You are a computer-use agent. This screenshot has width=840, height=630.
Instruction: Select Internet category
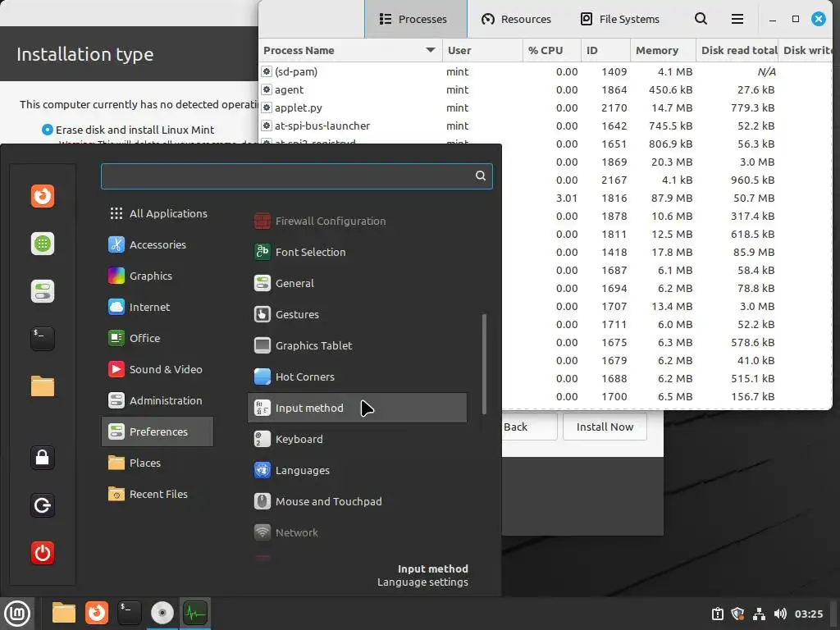pyautogui.click(x=157, y=307)
